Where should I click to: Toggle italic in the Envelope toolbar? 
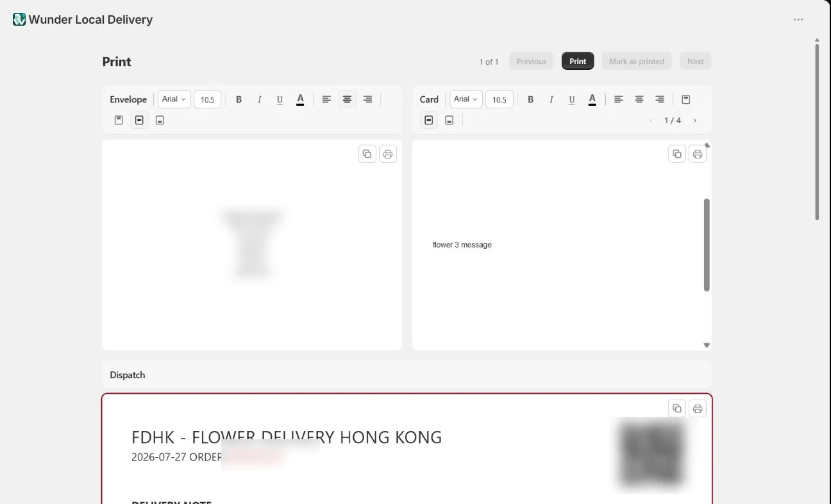(x=260, y=99)
